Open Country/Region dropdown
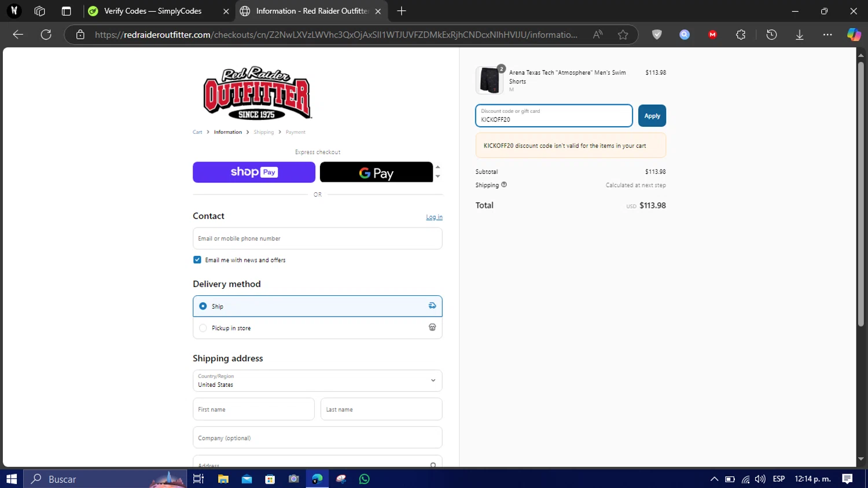 [317, 381]
